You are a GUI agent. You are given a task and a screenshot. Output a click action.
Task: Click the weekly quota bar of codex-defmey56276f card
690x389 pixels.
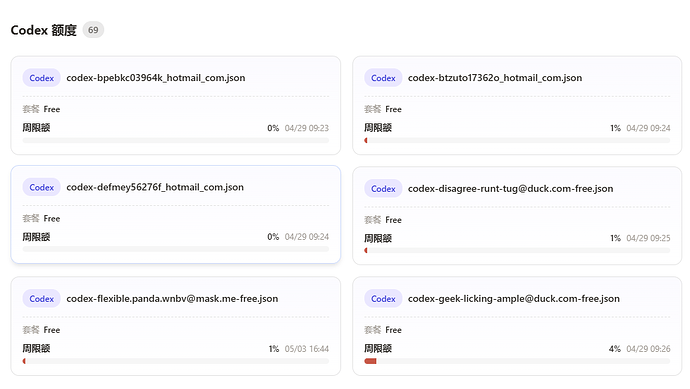pos(176,249)
